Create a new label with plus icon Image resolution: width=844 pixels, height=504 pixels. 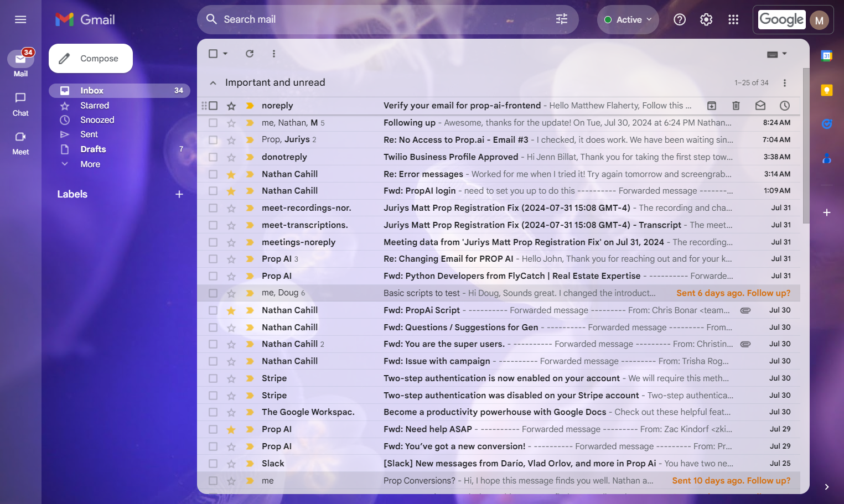[179, 194]
